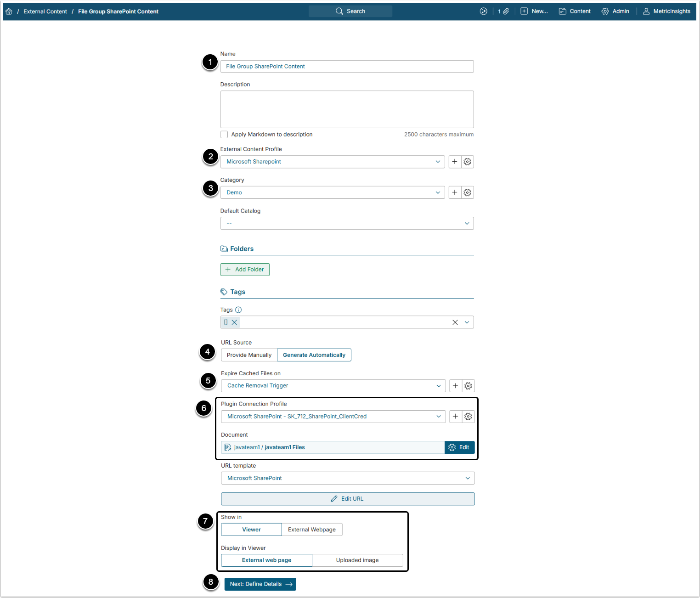Add a new Plugin Connection Profile
Screen dimensions: 700x598
(456, 417)
